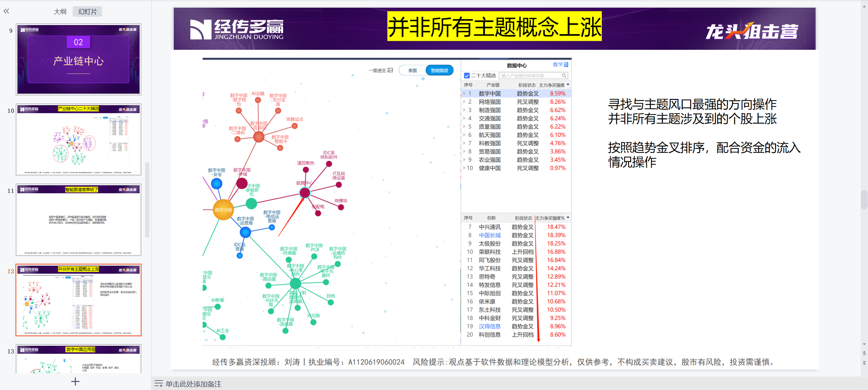Image resolution: width=868 pixels, height=390 pixels.
Task: Click the 表图 toggle button
Action: (413, 70)
